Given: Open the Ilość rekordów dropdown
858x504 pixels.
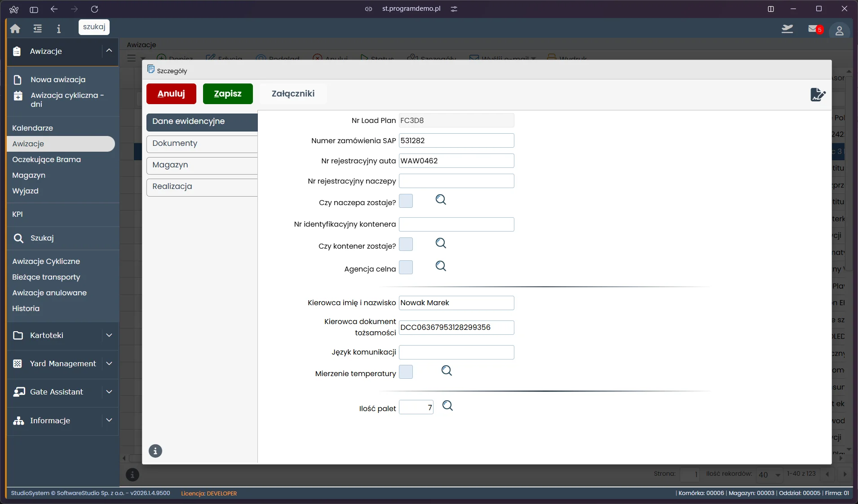Looking at the screenshot, I should coord(770,474).
